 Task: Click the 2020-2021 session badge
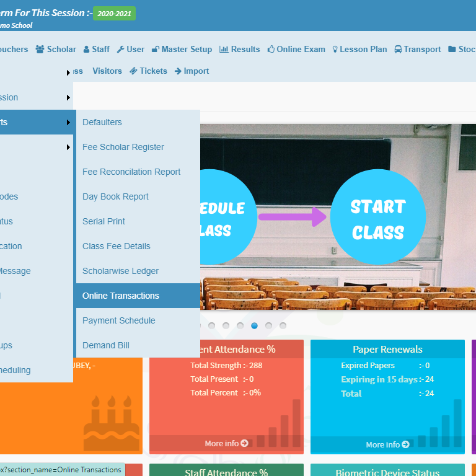[x=114, y=13]
